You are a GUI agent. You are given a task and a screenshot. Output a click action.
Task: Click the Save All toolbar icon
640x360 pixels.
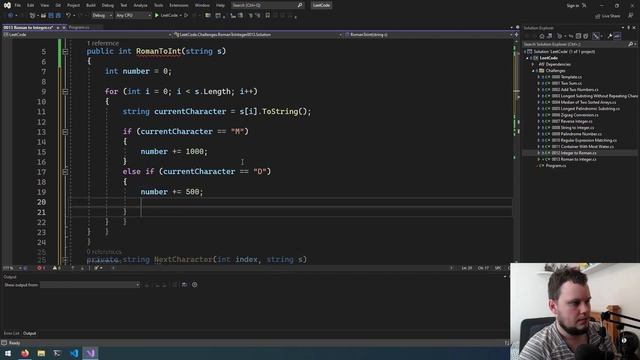pyautogui.click(x=58, y=16)
